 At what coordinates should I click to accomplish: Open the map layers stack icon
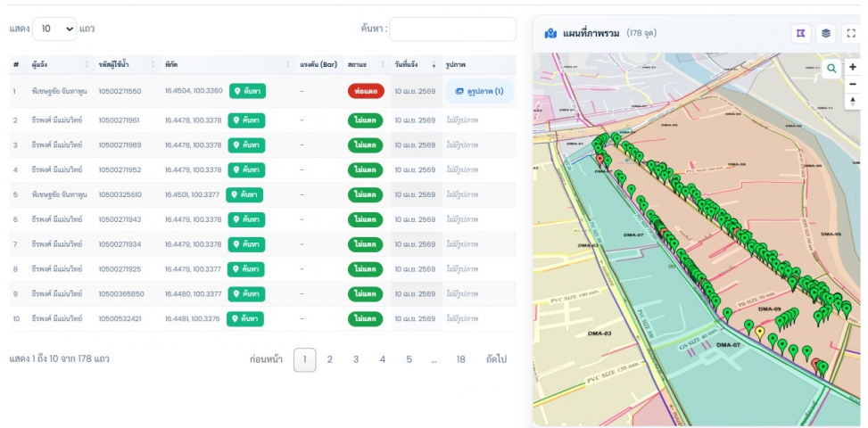click(x=826, y=33)
